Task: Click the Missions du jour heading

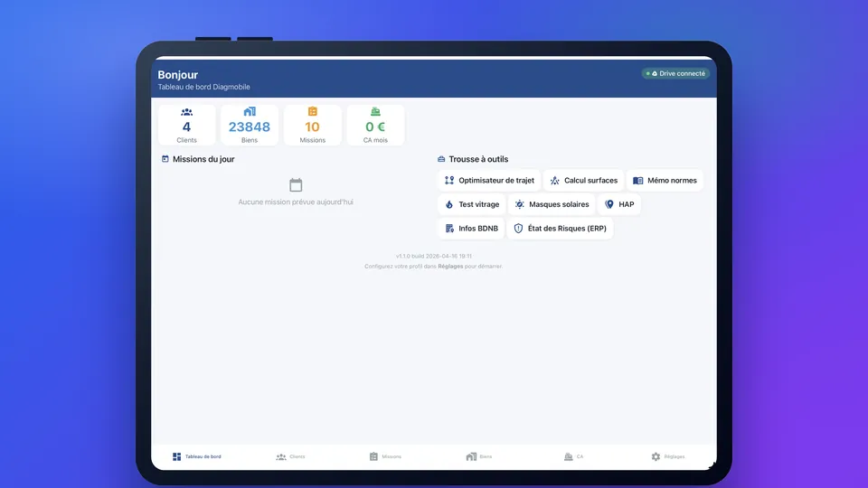Action: [203, 159]
